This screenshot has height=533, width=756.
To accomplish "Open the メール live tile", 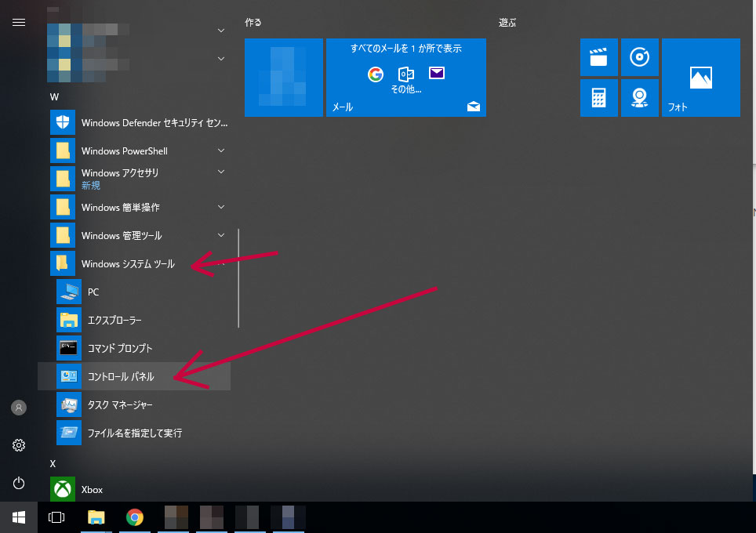I will point(406,78).
